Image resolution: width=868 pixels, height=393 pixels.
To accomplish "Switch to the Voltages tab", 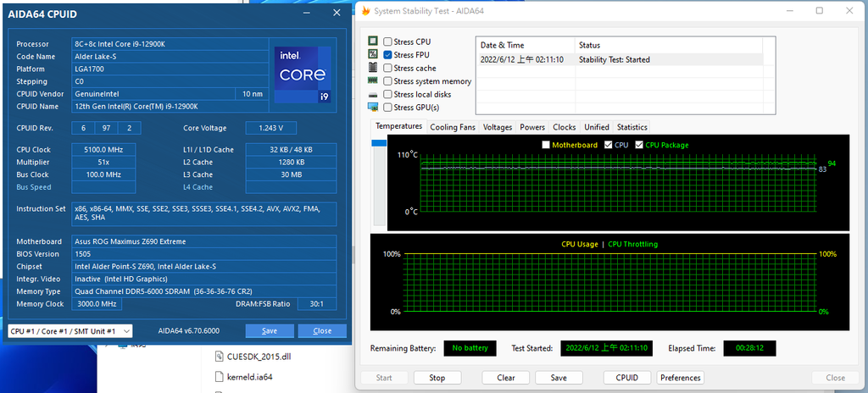I will [x=498, y=127].
